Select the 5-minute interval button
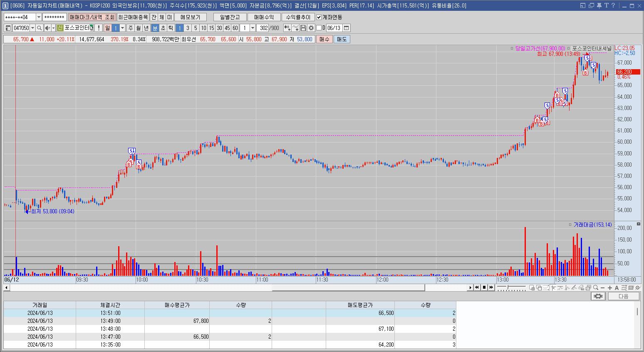 click(x=196, y=28)
